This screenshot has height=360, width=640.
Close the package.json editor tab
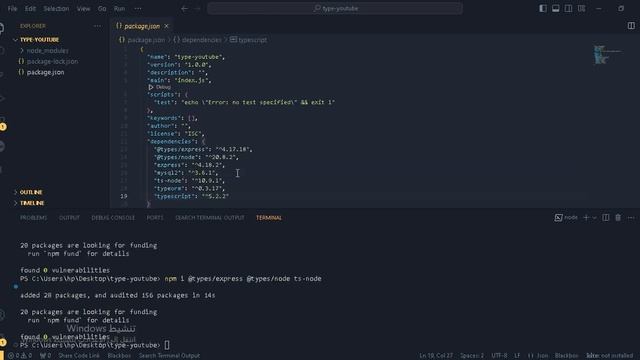point(167,26)
